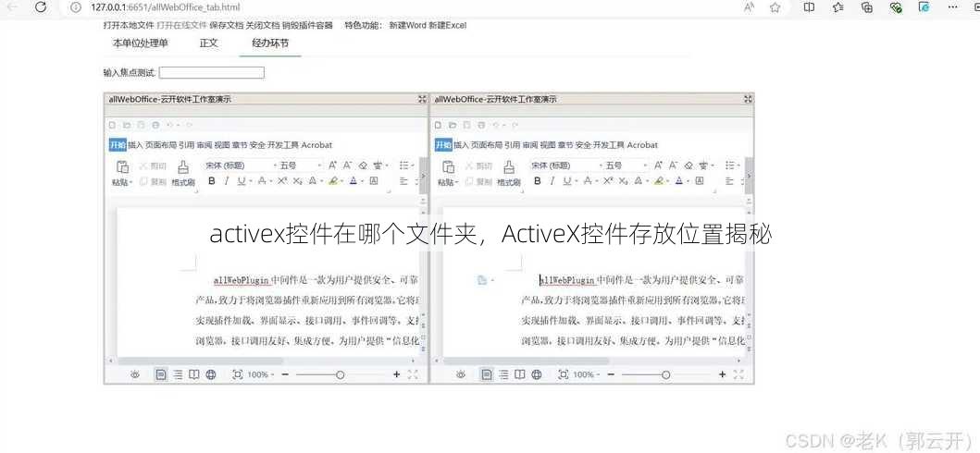Viewport: 980px width, 453px height.
Task: Switch to 本单位处理单 tab
Action: click(140, 43)
